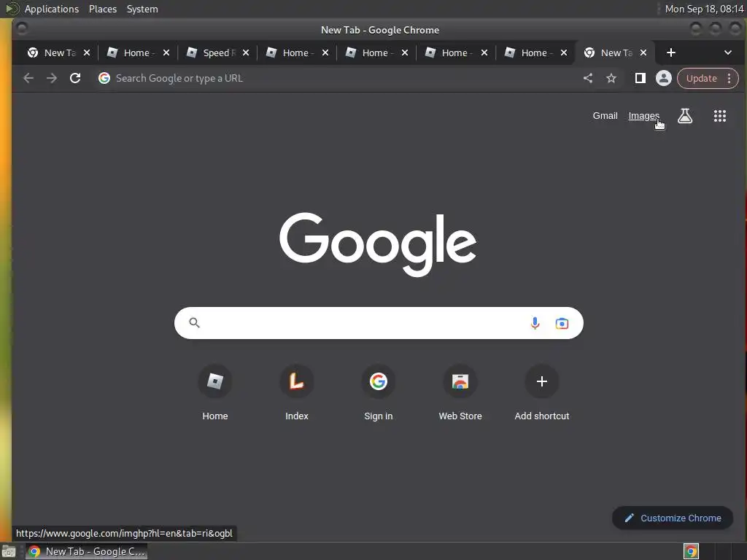747x560 pixels.
Task: Start voice search with the microphone
Action: [x=535, y=323]
